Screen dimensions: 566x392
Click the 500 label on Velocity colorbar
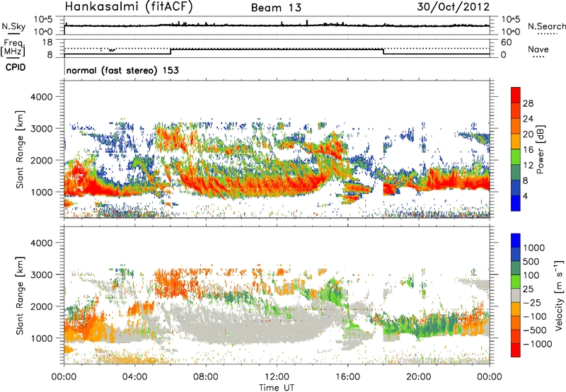pos(533,262)
